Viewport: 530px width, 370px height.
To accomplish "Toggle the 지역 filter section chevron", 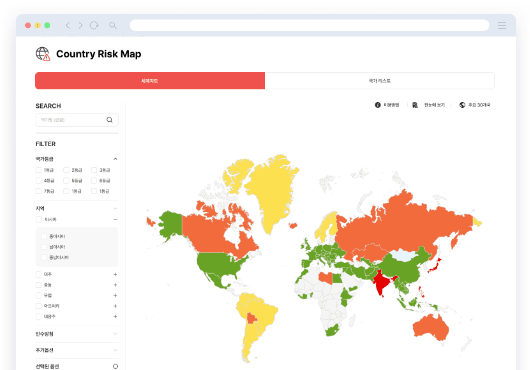I will pyautogui.click(x=115, y=208).
